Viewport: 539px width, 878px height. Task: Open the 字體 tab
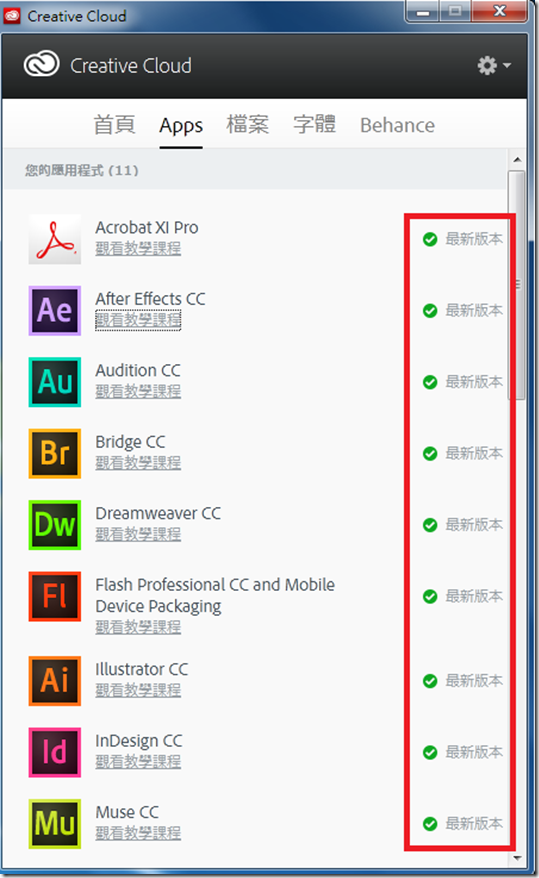click(315, 124)
